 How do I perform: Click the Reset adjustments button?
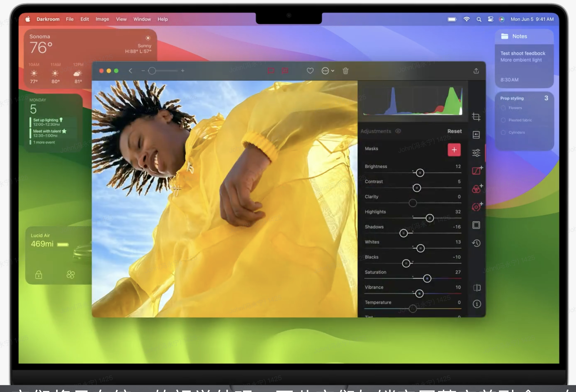pos(454,131)
